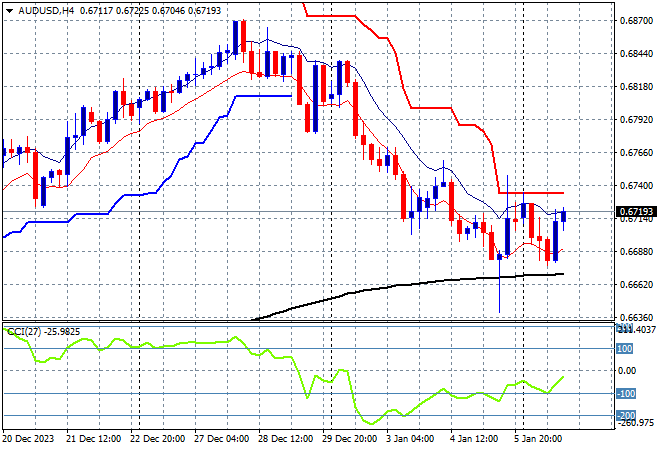
Task: Click the triangle arrow beside AUDUSD,H4 title
Action: click(8, 9)
